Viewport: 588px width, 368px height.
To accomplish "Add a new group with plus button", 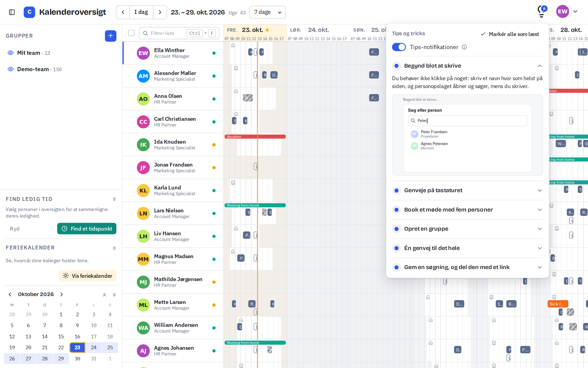I will pyautogui.click(x=111, y=36).
